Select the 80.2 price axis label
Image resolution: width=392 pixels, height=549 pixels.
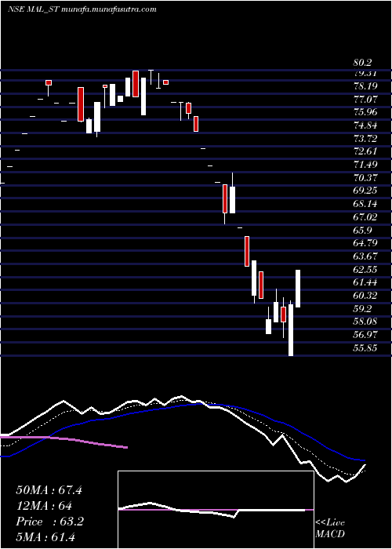coord(363,63)
